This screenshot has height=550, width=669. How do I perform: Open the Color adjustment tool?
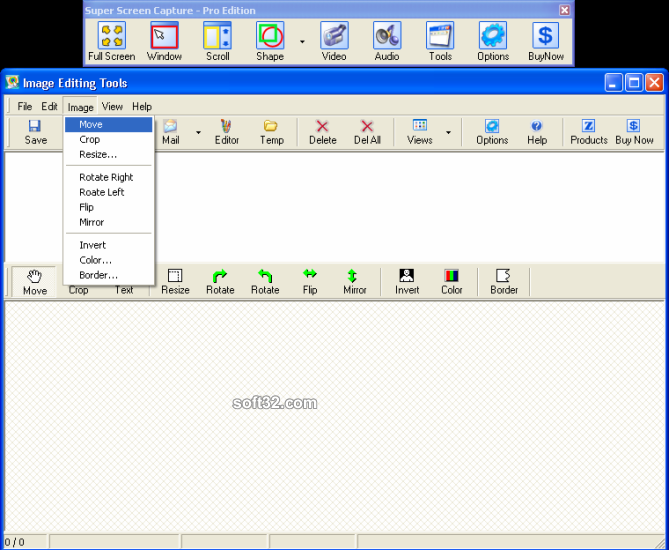click(451, 282)
